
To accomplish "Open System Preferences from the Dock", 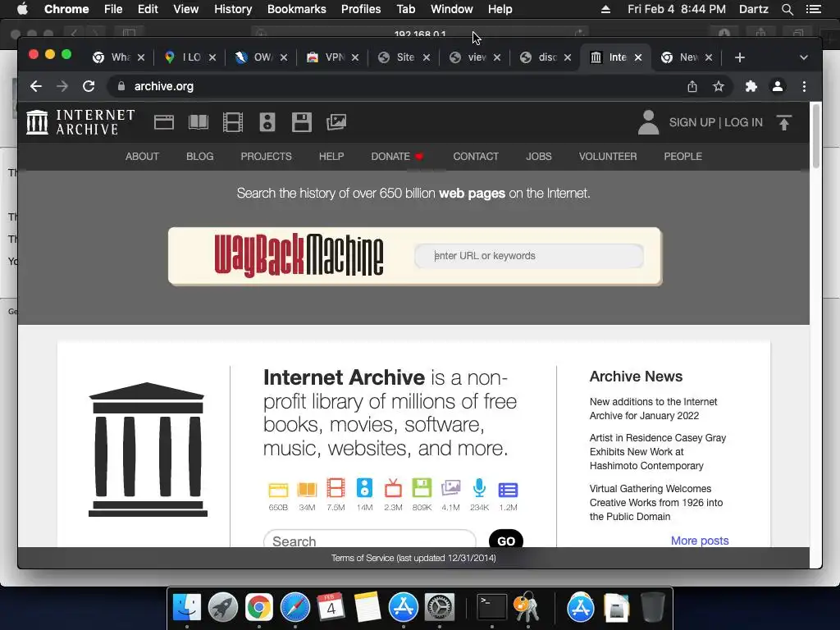I will [440, 608].
